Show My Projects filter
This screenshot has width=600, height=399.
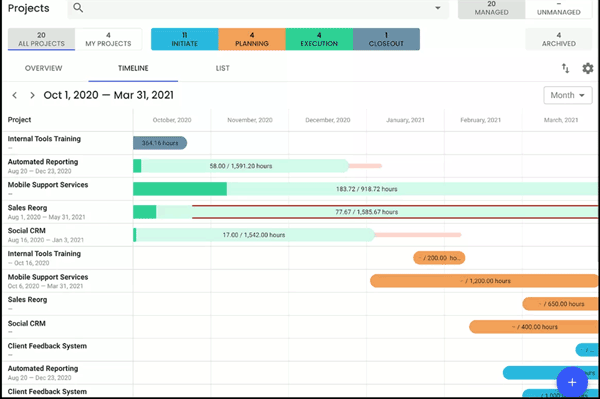[x=108, y=39]
